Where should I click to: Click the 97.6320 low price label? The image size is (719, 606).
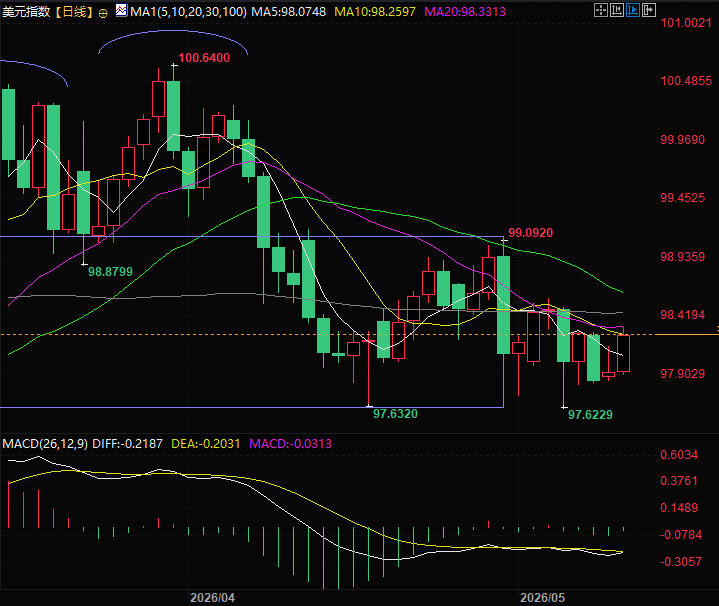[395, 414]
